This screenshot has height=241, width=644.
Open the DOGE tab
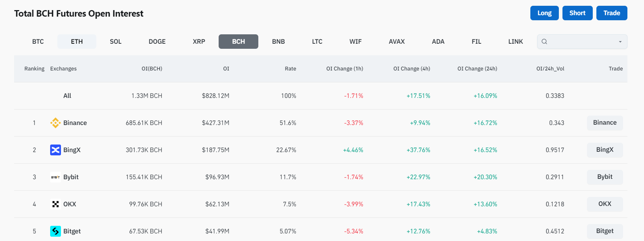[157, 42]
